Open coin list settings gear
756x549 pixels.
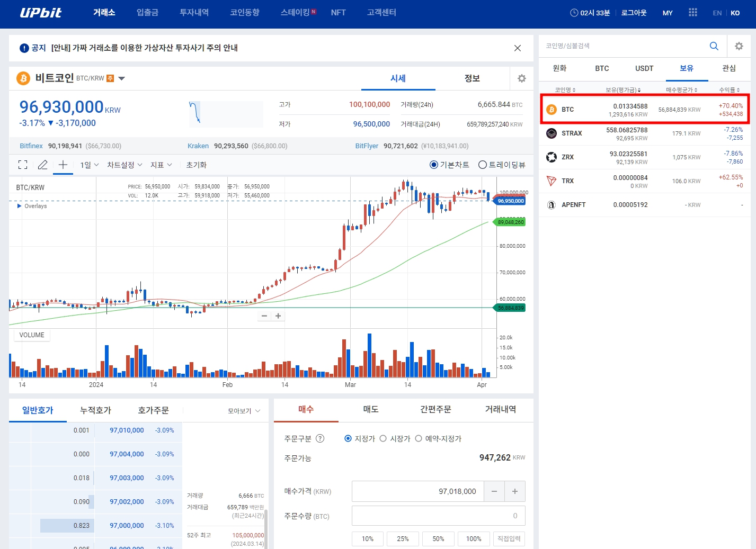(x=739, y=46)
